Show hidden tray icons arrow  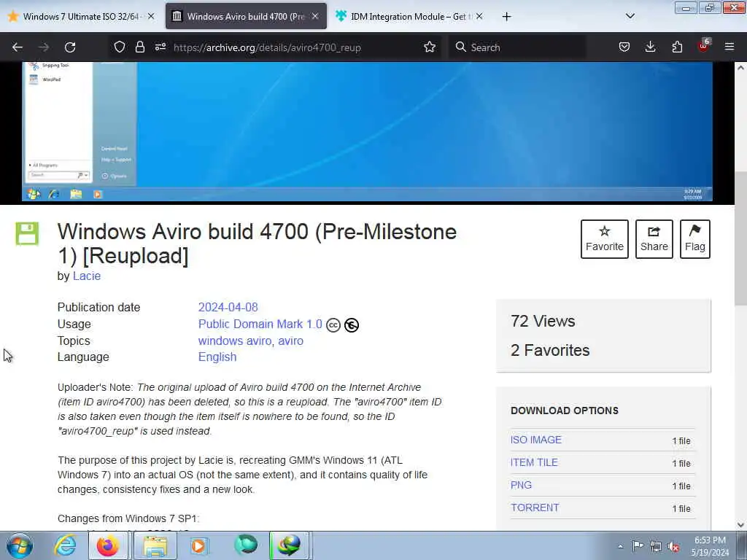tap(620, 547)
